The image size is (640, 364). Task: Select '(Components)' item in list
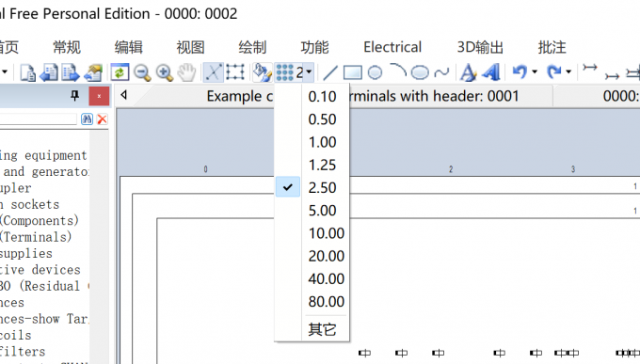coord(40,221)
